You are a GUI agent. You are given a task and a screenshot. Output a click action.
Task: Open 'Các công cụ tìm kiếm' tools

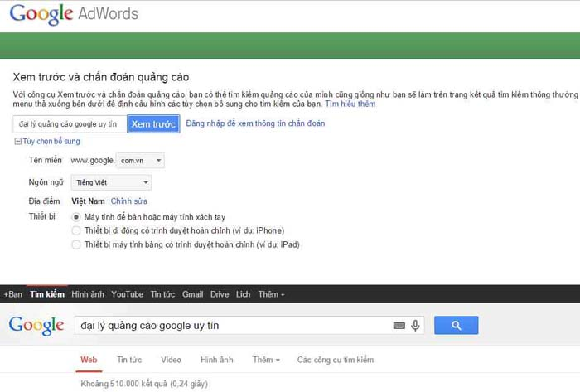point(336,360)
